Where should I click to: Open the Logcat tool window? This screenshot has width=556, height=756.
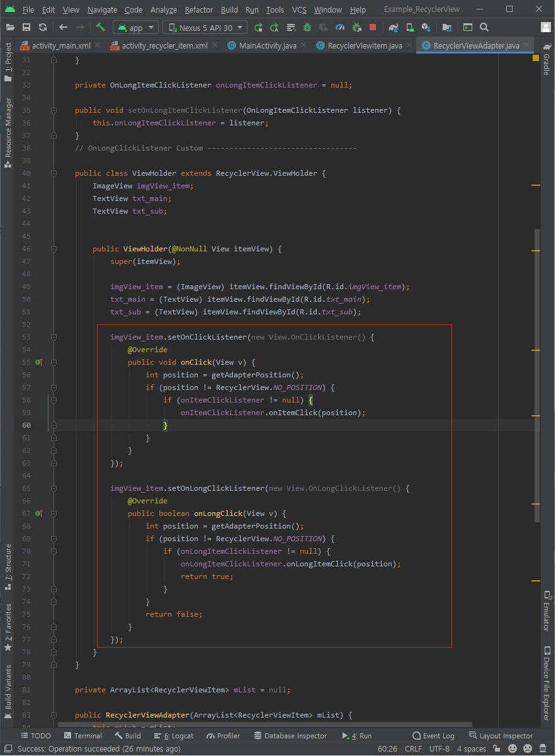coord(174,736)
